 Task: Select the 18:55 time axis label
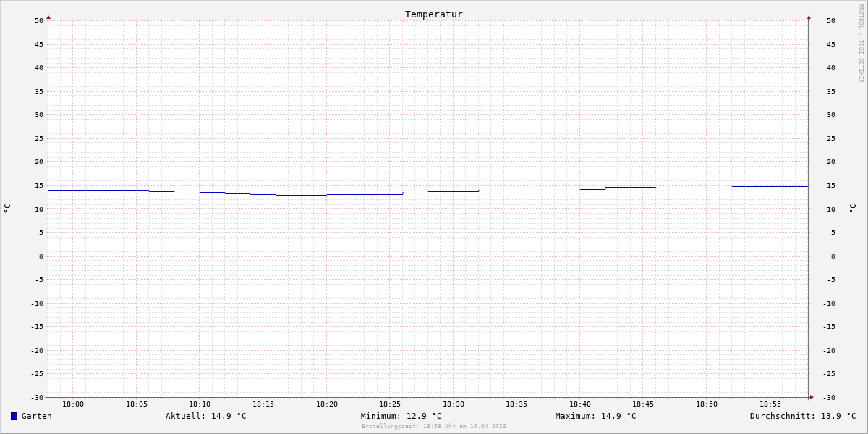click(x=770, y=404)
